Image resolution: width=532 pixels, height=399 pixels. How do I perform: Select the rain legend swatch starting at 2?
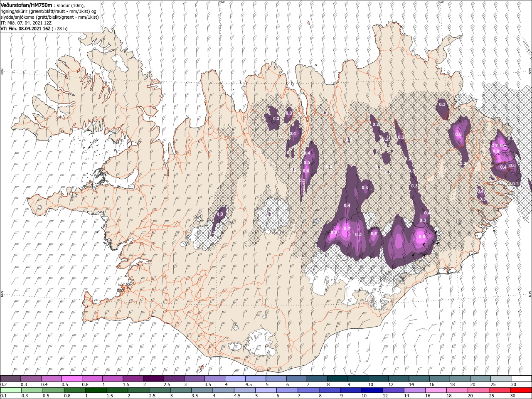coord(138,390)
